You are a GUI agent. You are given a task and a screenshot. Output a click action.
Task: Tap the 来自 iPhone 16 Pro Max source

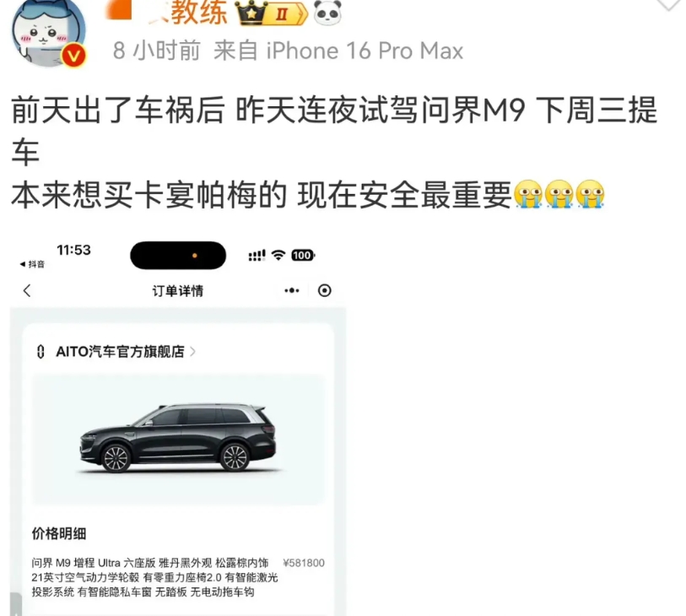338,51
